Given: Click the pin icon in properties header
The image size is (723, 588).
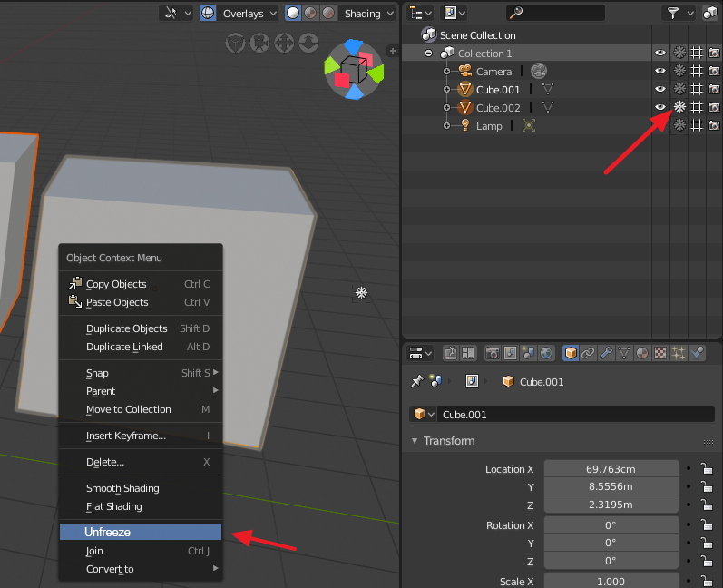Looking at the screenshot, I should point(416,381).
